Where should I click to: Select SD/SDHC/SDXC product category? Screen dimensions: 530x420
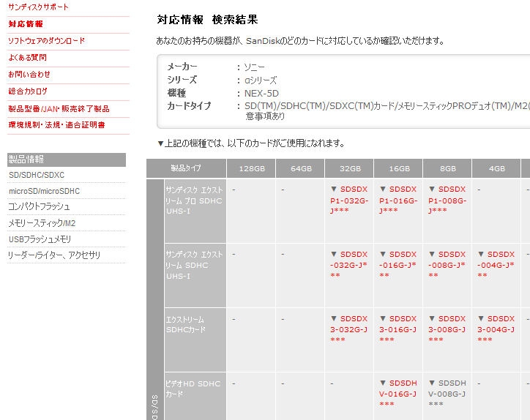(37, 175)
